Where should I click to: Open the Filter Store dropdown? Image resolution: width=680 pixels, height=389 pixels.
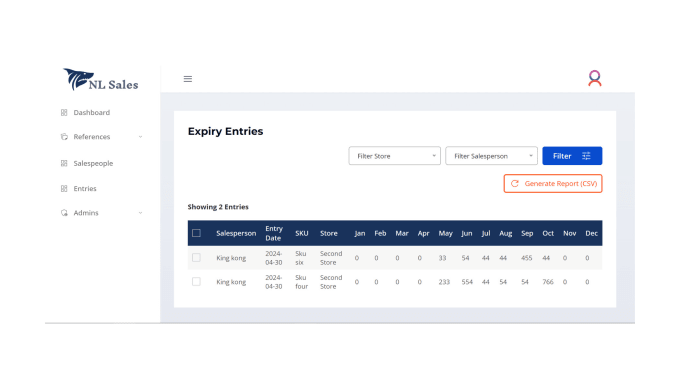pyautogui.click(x=394, y=156)
